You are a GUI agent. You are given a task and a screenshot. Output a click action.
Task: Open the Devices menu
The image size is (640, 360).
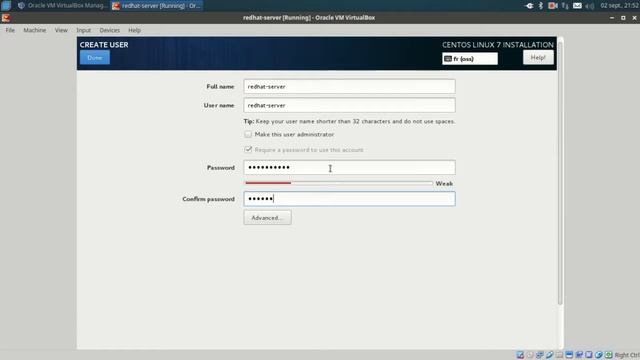pyautogui.click(x=109, y=30)
